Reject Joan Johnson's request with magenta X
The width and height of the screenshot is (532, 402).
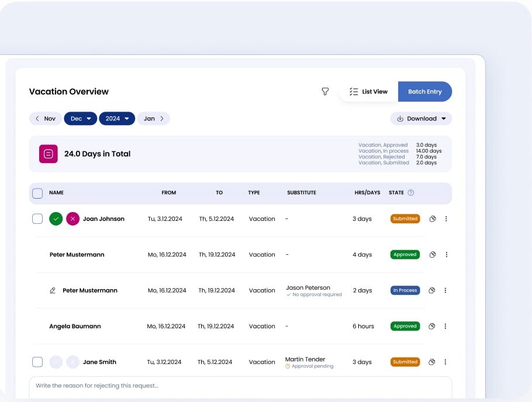pos(72,219)
